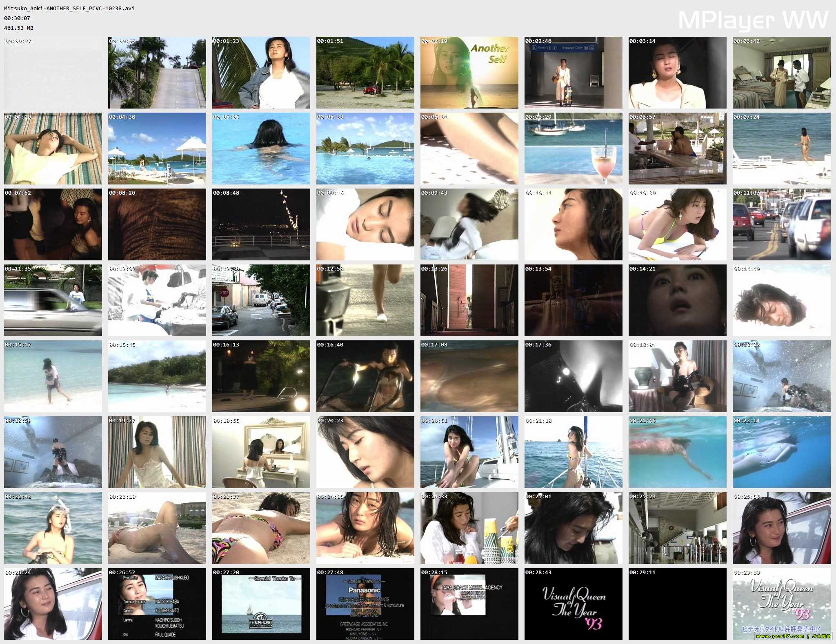
Task: Click the file name ending PCVC-10238.avi
Action: (69, 8)
